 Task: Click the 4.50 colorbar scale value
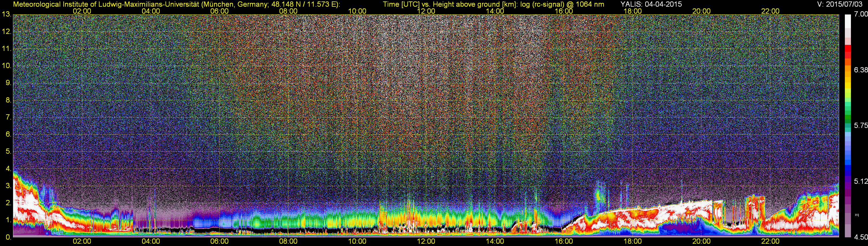861,237
